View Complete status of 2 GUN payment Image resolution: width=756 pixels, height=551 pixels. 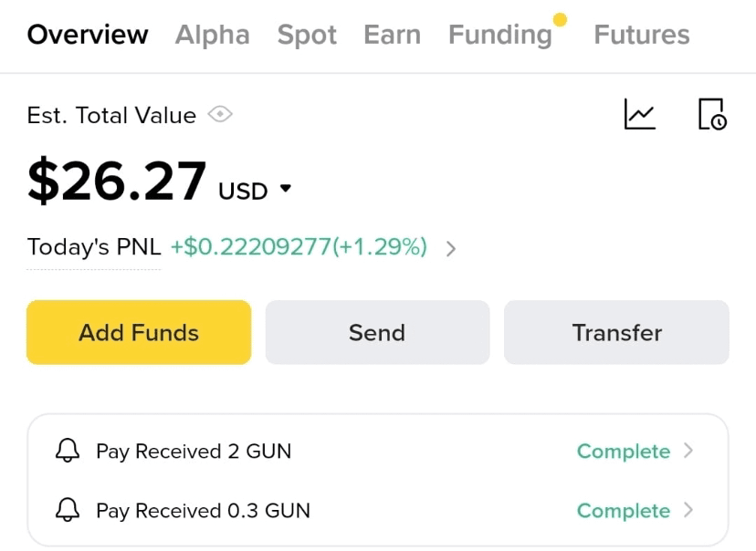click(x=623, y=452)
